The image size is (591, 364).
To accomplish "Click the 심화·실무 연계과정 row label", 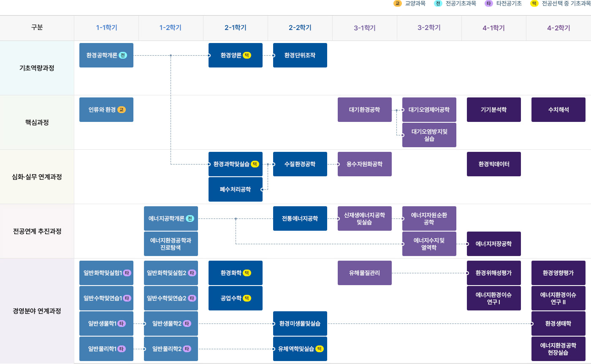I will [x=37, y=177].
